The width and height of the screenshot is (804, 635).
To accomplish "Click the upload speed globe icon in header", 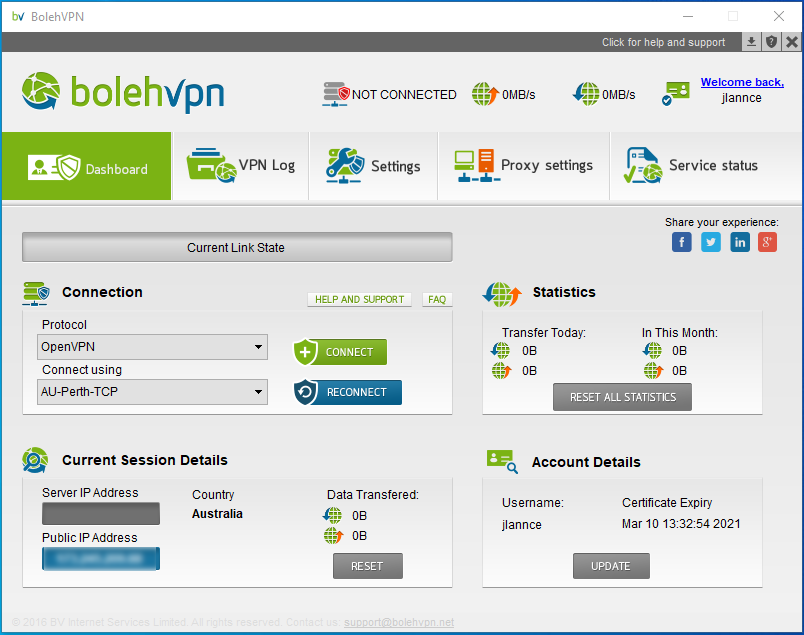I will (485, 94).
